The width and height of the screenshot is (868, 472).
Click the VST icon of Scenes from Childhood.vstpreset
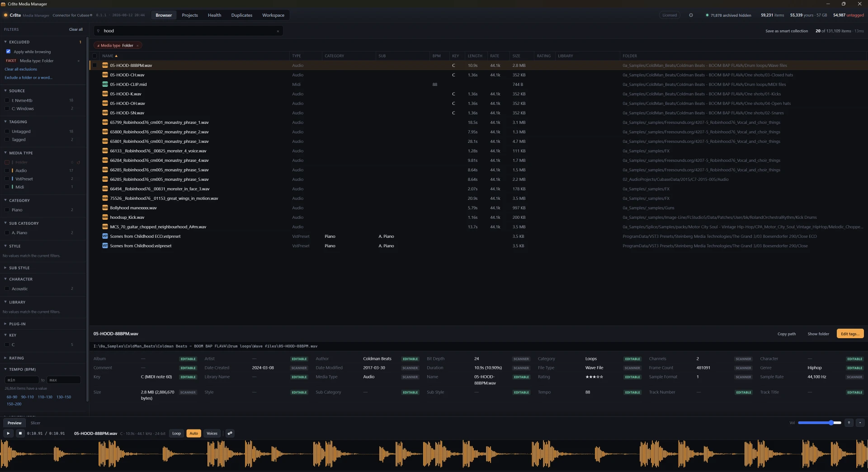click(105, 246)
